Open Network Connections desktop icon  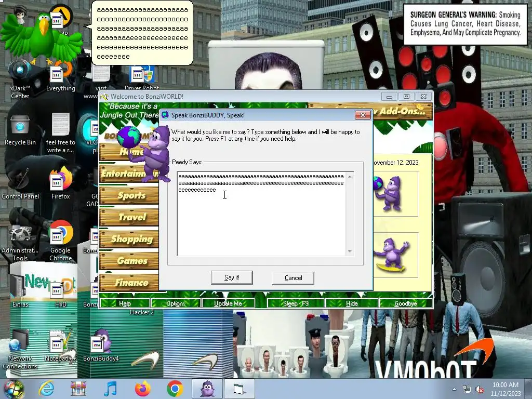(20, 350)
